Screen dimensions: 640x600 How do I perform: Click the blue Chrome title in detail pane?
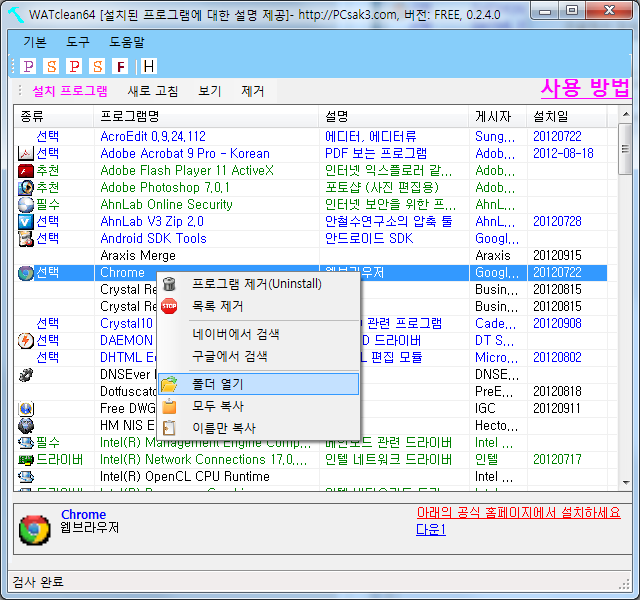click(83, 514)
